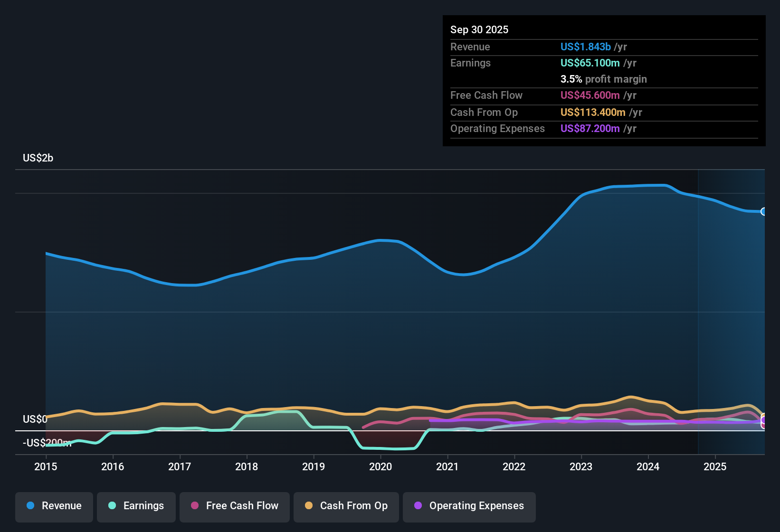Click the 2020 label on the time axis

click(380, 467)
